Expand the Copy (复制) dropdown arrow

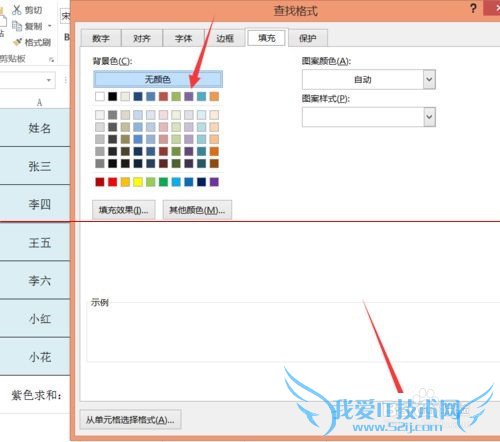click(x=50, y=26)
